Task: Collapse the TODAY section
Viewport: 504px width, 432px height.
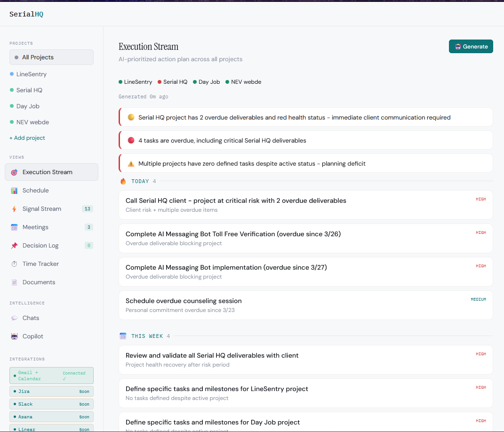Action: [x=140, y=181]
